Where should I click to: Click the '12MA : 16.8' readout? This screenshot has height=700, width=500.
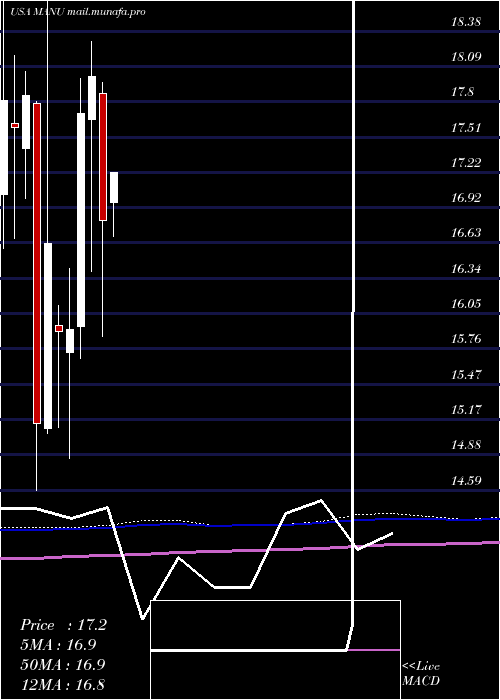pyautogui.click(x=62, y=684)
